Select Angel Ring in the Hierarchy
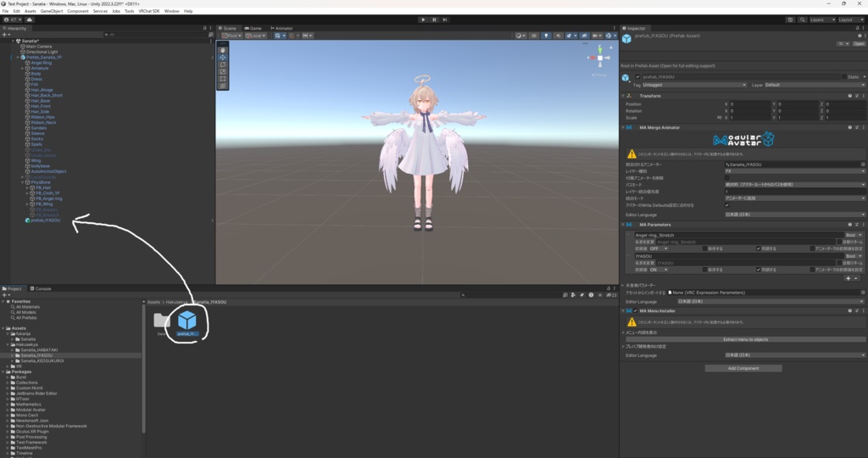 click(x=41, y=63)
